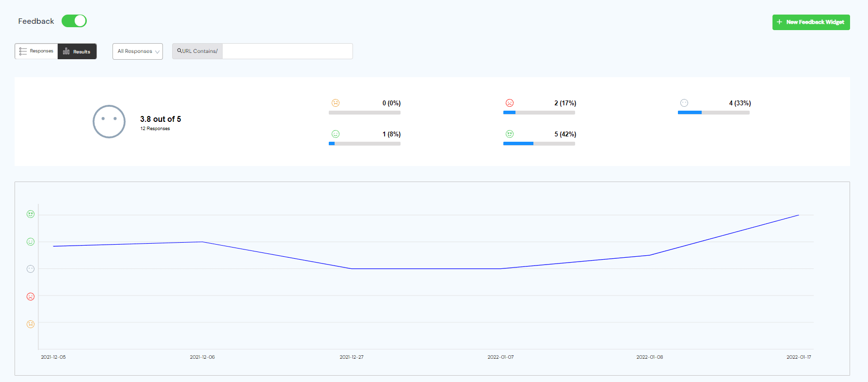The image size is (868, 382).
Task: Click the green smile face on the chart axis
Action: coord(31,242)
